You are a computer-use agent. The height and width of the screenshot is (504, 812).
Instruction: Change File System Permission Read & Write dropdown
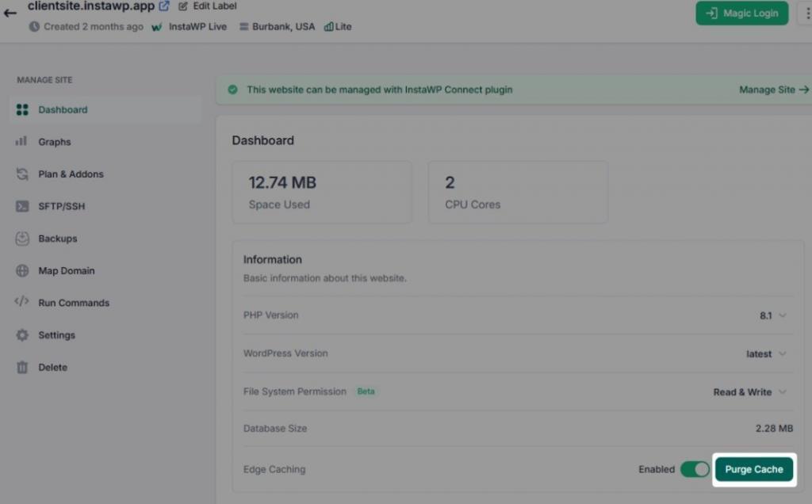click(x=749, y=392)
